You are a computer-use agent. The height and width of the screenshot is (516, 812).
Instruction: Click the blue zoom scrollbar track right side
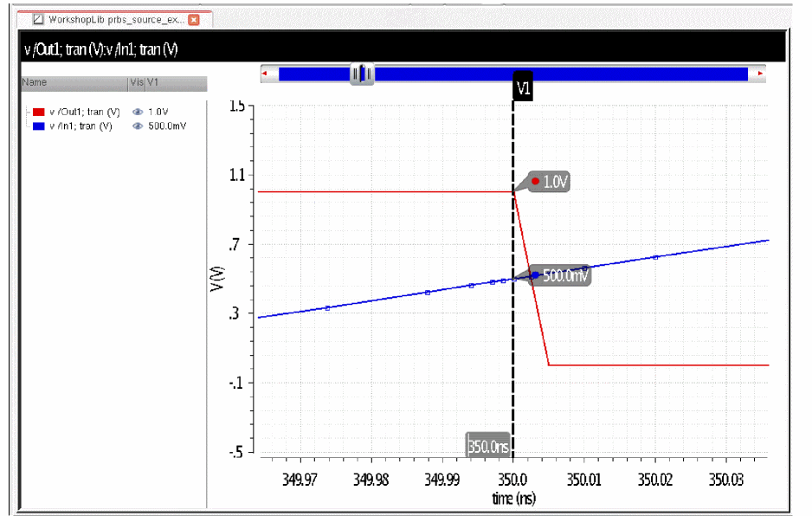(561, 74)
